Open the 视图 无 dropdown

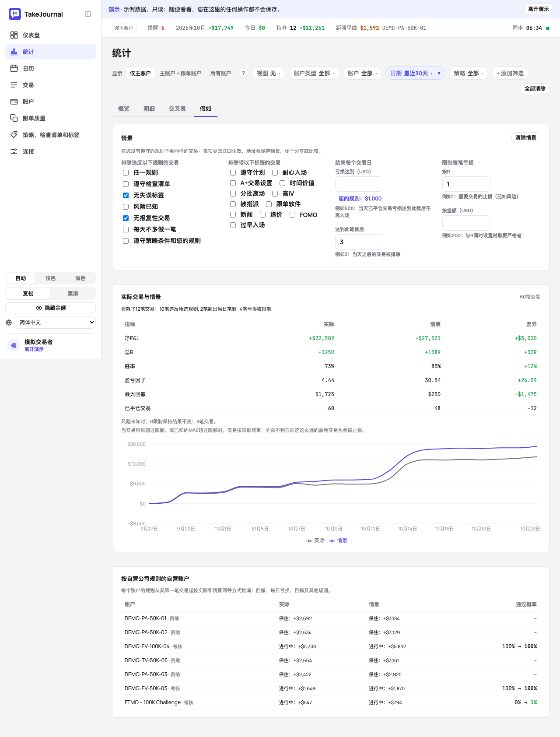pos(269,73)
